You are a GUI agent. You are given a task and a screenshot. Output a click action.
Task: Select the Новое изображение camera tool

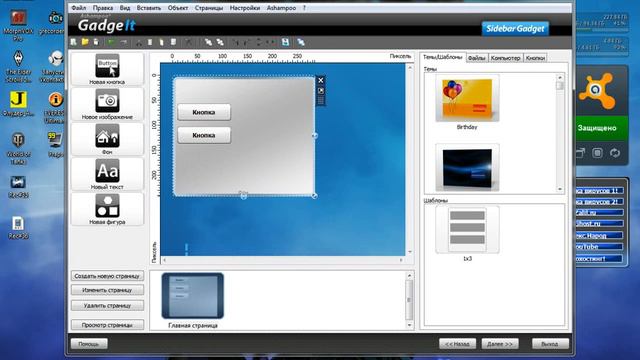107,104
